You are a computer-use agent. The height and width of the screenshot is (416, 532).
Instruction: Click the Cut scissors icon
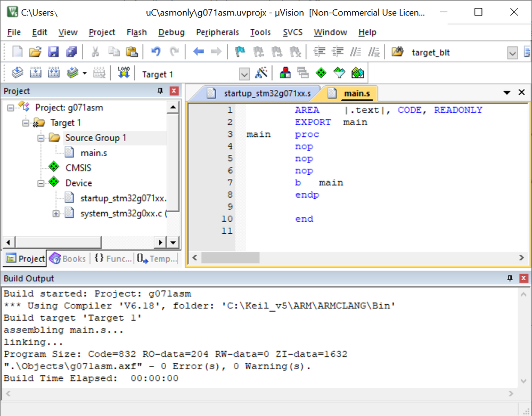tap(95, 52)
